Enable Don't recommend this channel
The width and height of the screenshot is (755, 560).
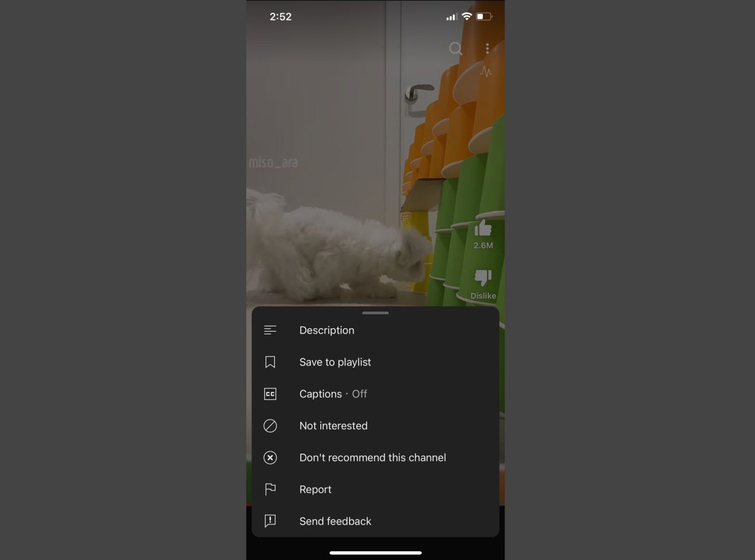tap(373, 457)
